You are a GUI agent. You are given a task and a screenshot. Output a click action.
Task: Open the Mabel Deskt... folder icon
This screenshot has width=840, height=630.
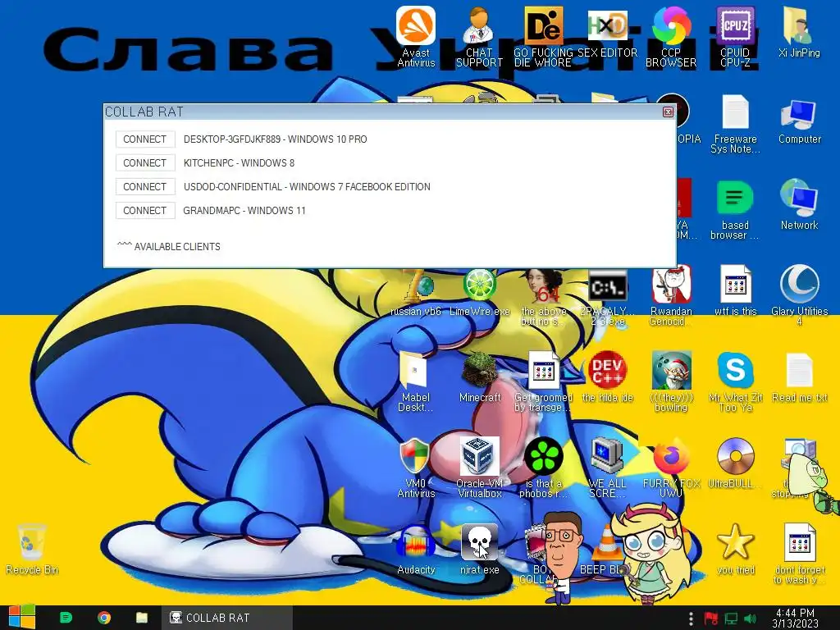[416, 381]
